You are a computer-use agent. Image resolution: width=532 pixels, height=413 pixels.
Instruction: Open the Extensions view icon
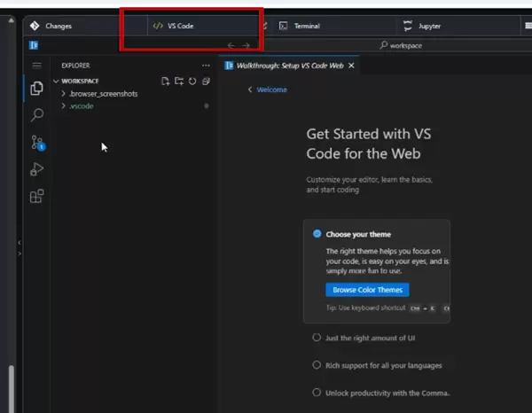[x=36, y=197]
